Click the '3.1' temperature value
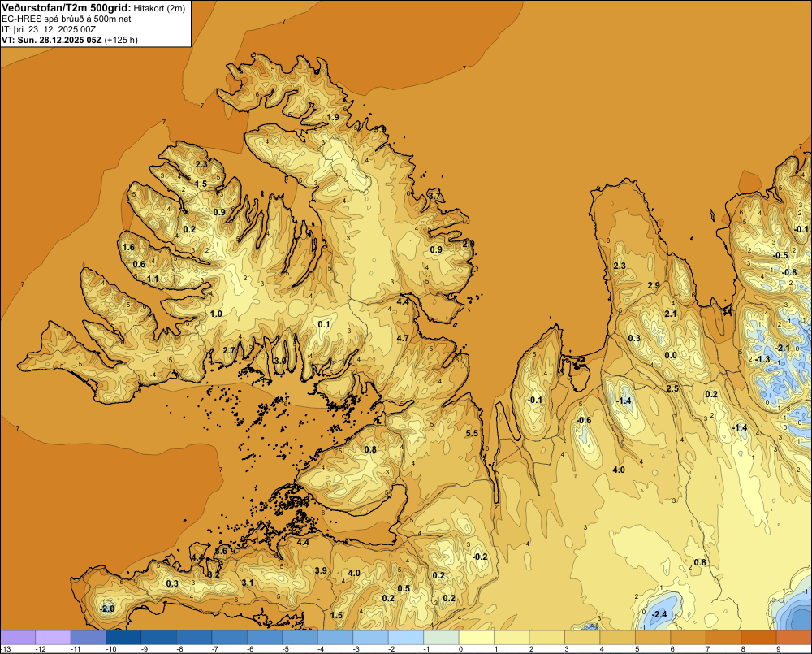The height and width of the screenshot is (654, 812). 248,583
